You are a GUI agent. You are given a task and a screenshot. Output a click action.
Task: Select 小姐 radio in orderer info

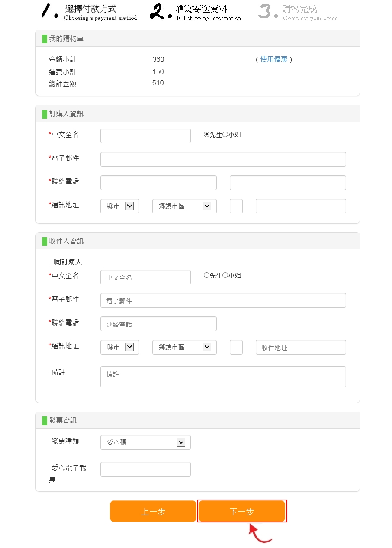[225, 135]
